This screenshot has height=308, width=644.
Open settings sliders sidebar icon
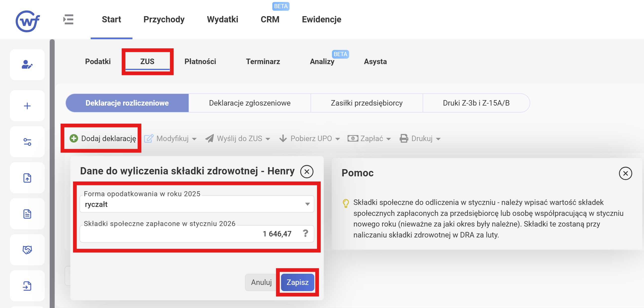[x=27, y=142]
